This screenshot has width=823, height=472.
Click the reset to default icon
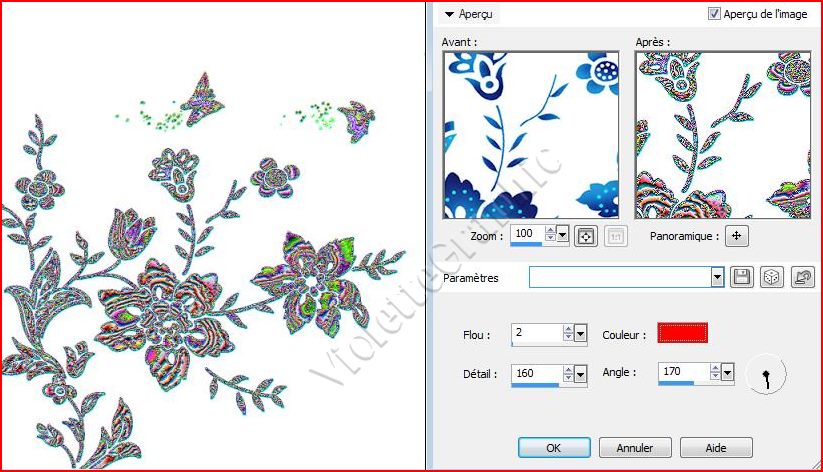coord(802,277)
